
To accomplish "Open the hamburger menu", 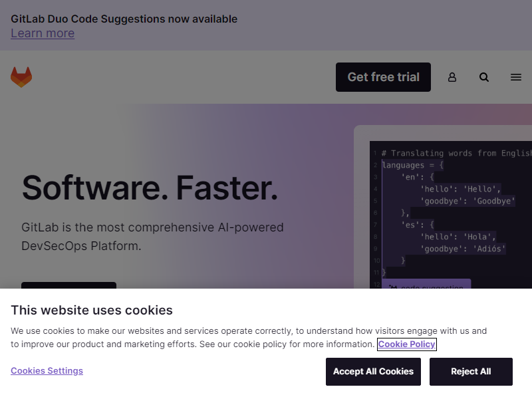I will [x=516, y=77].
